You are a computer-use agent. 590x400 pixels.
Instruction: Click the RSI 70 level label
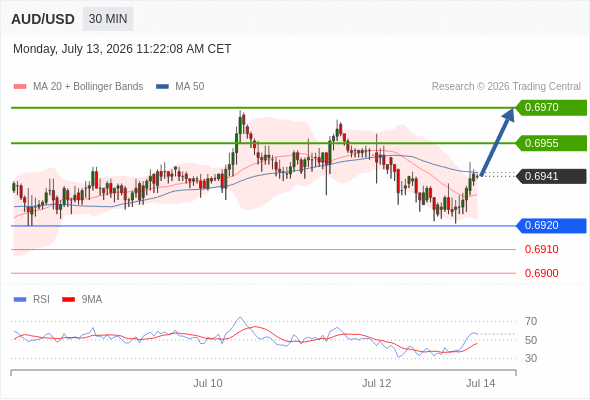(x=531, y=321)
